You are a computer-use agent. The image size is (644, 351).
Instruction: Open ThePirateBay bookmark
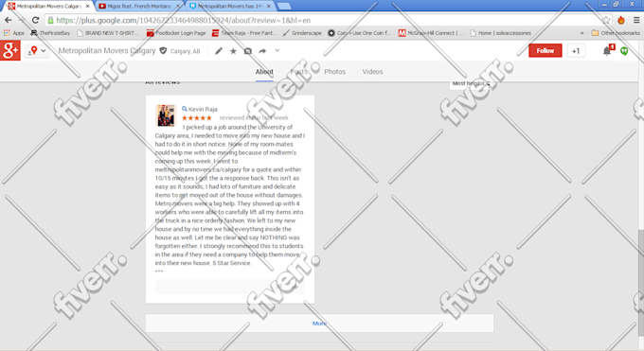pyautogui.click(x=50, y=33)
